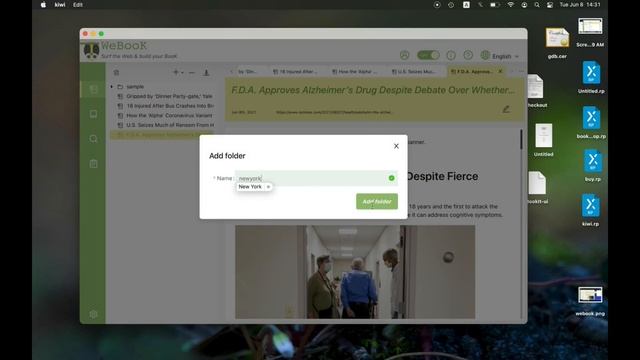Click the battery icon in menu bar
640x360 pixels.
click(x=494, y=5)
